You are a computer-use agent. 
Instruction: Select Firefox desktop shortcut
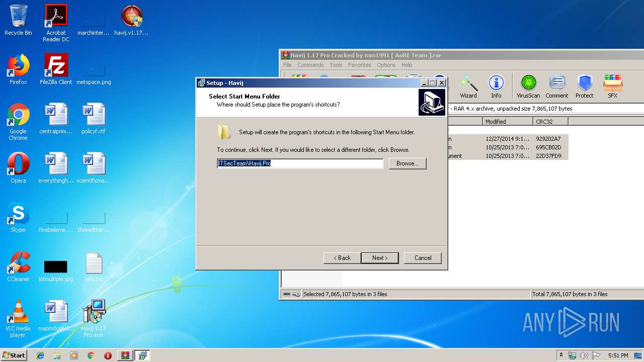coord(18,69)
